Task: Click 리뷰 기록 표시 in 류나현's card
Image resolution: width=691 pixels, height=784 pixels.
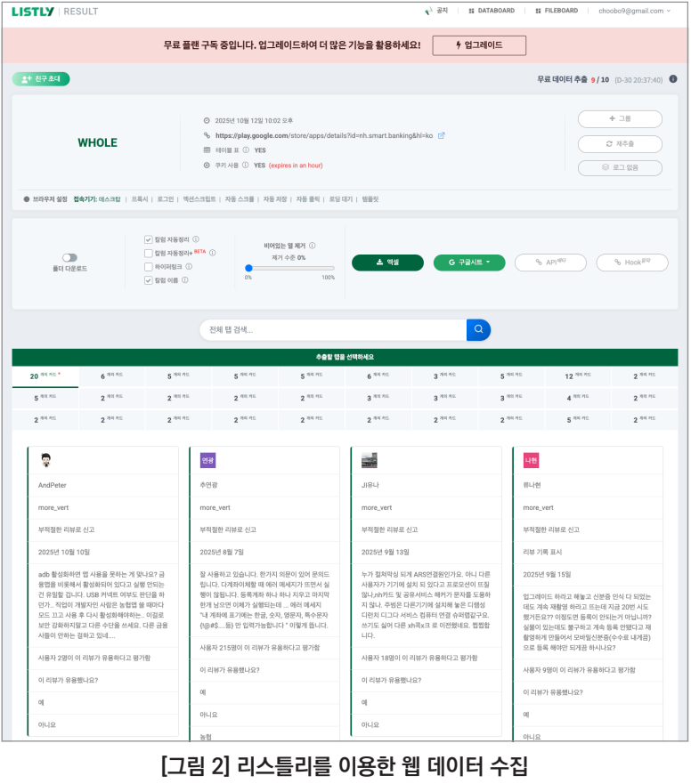Action: (x=542, y=553)
